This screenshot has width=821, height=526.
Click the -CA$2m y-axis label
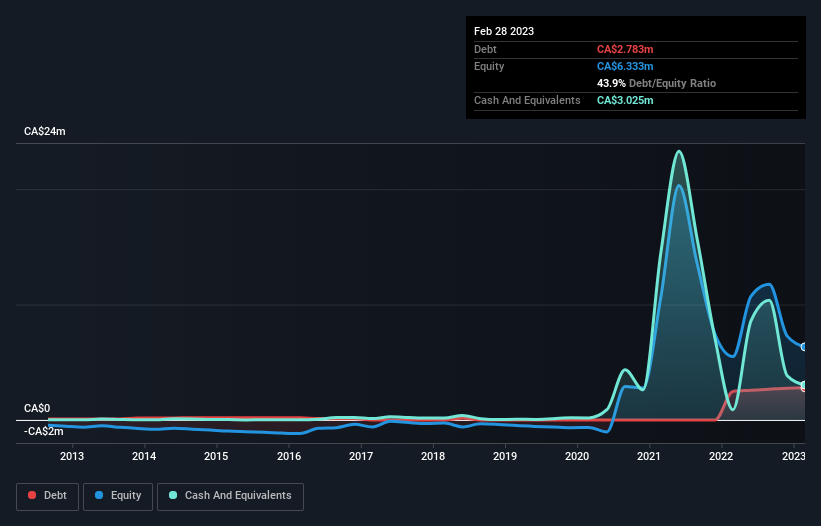click(x=43, y=431)
